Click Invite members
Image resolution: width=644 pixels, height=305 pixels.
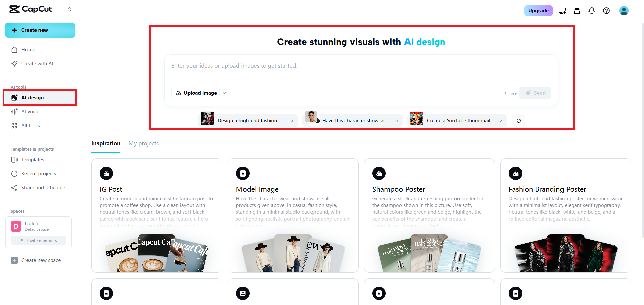(x=38, y=240)
